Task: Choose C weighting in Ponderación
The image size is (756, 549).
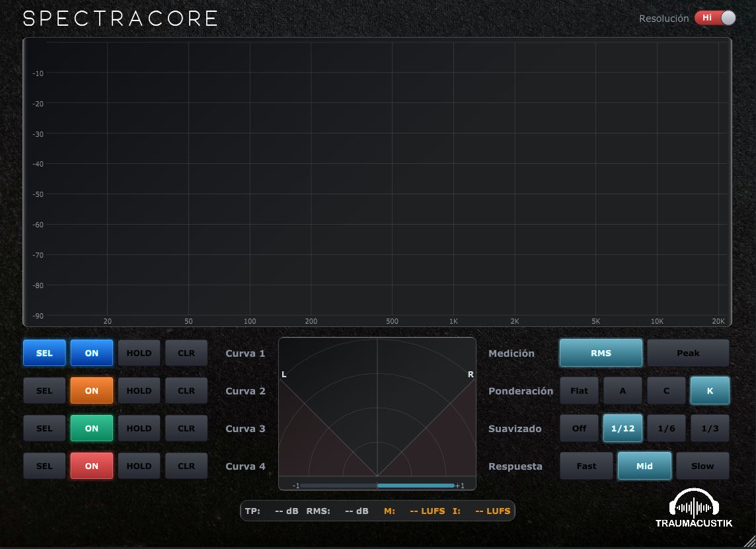Action: [666, 390]
